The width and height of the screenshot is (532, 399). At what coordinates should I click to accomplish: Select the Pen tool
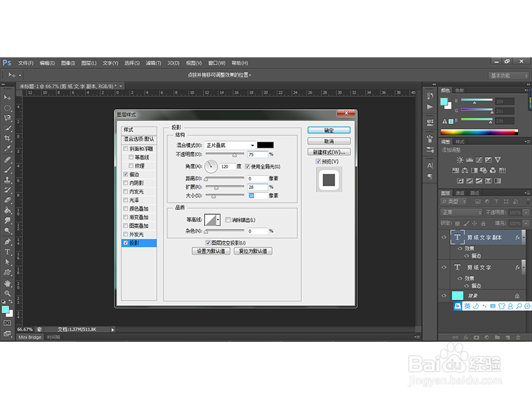[7, 242]
